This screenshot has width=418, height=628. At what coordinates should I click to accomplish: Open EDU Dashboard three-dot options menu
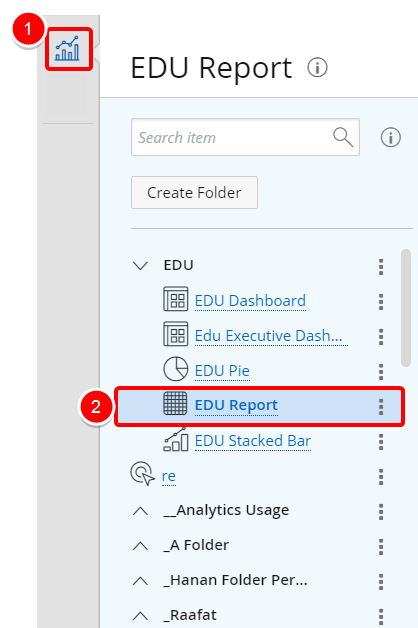381,302
